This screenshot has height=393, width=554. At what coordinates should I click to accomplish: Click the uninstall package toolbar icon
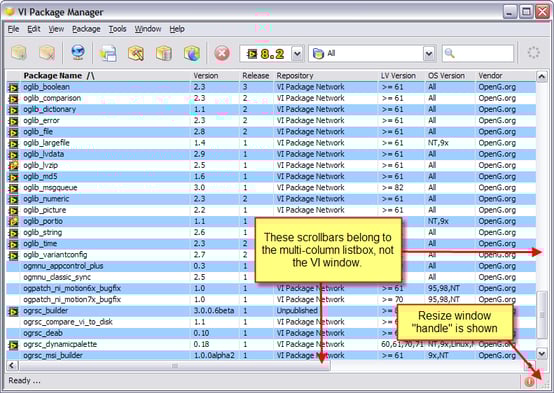point(47,53)
